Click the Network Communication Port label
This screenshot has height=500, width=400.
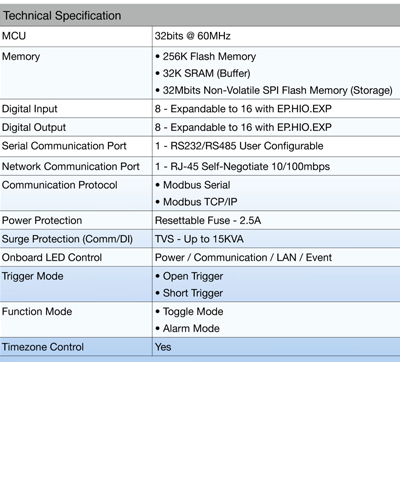(x=71, y=166)
